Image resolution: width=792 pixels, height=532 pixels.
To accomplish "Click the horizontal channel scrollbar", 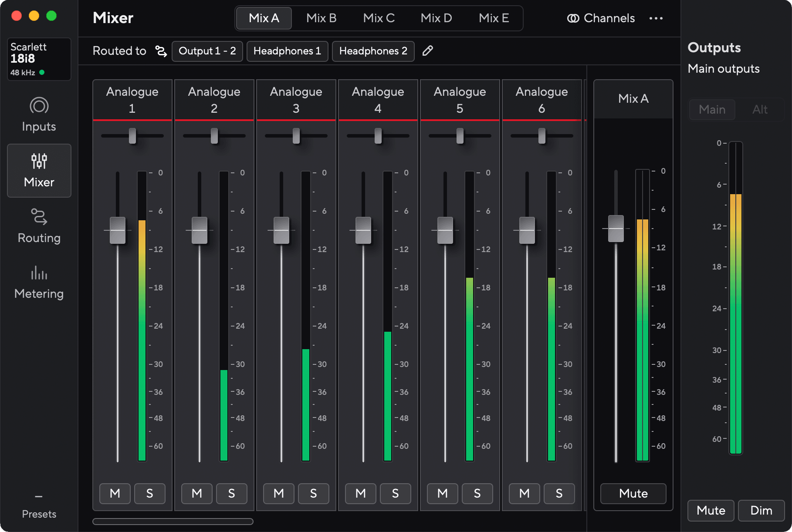I will (173, 522).
